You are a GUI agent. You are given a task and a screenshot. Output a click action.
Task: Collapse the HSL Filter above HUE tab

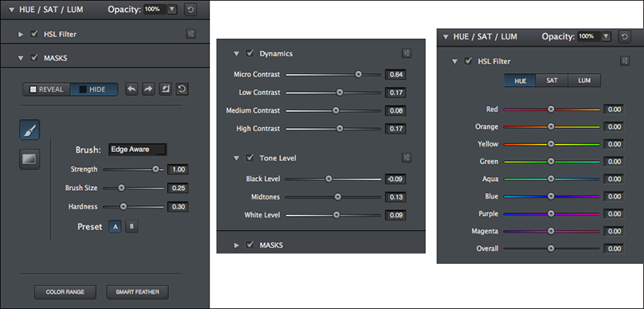[x=454, y=61]
